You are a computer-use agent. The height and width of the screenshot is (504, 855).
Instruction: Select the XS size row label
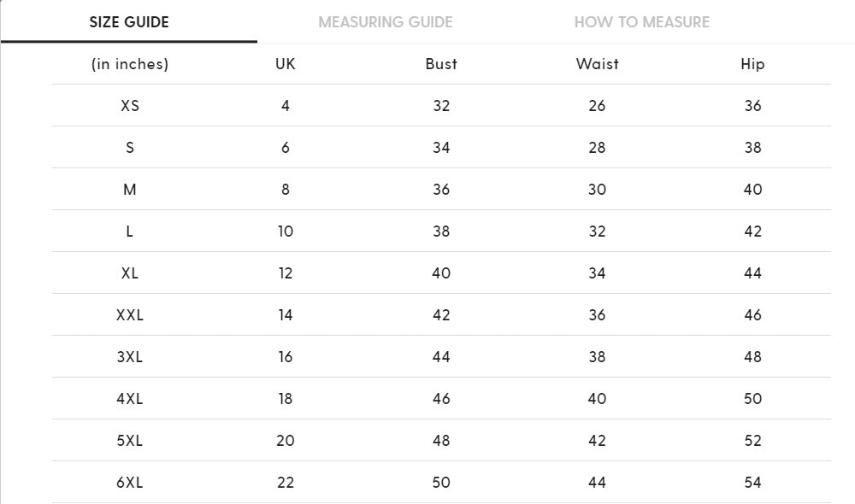tap(130, 106)
